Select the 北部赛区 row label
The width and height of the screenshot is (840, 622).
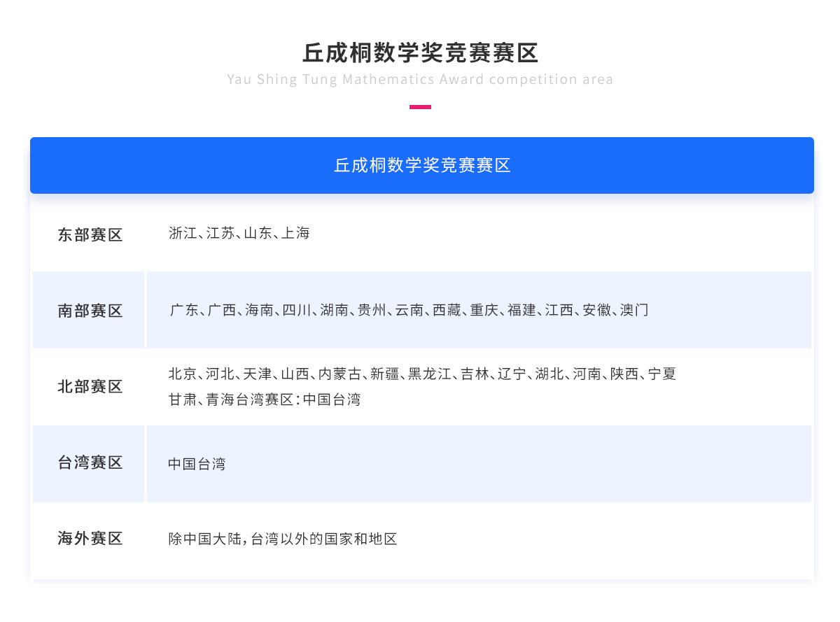coord(90,386)
